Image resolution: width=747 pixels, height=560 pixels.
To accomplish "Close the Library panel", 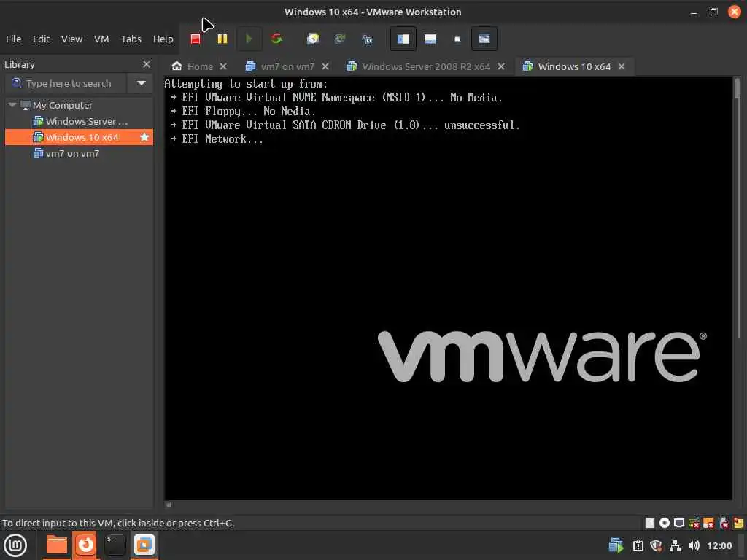I will pos(146,64).
